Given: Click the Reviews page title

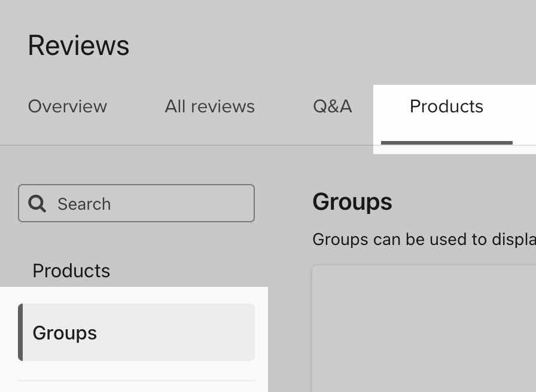Looking at the screenshot, I should point(78,45).
